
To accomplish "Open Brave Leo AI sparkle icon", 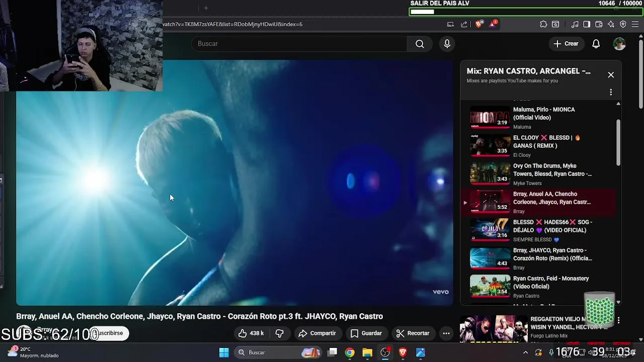I will tap(611, 24).
